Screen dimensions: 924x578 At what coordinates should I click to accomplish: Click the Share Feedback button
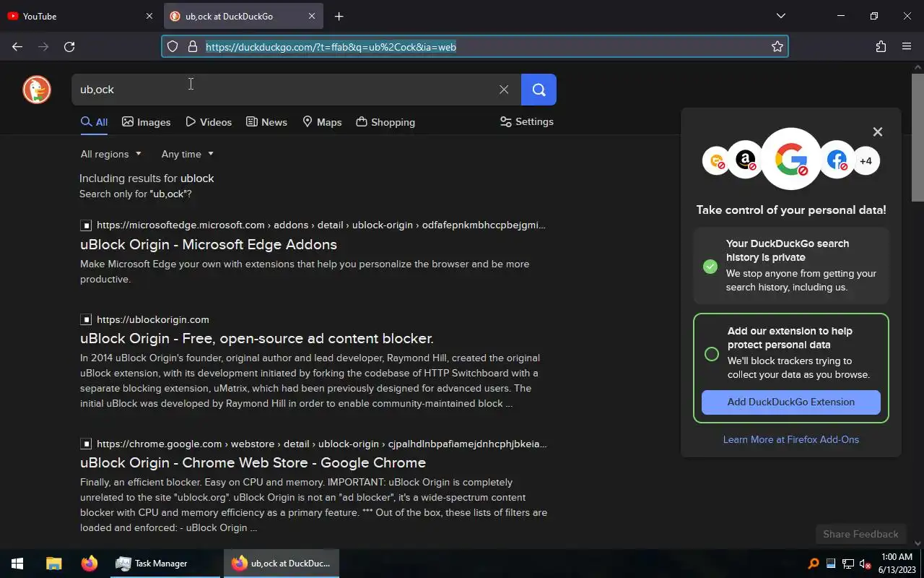click(x=860, y=535)
